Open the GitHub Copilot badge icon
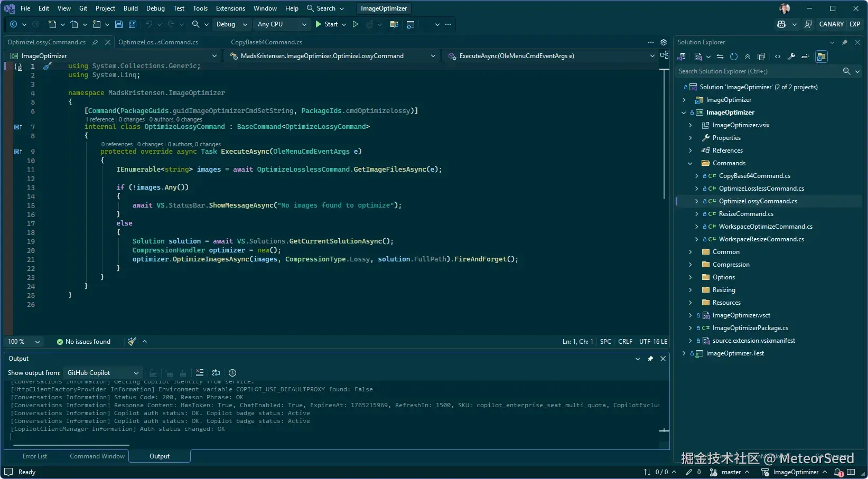Viewport: 868px width, 479px height. point(781,24)
